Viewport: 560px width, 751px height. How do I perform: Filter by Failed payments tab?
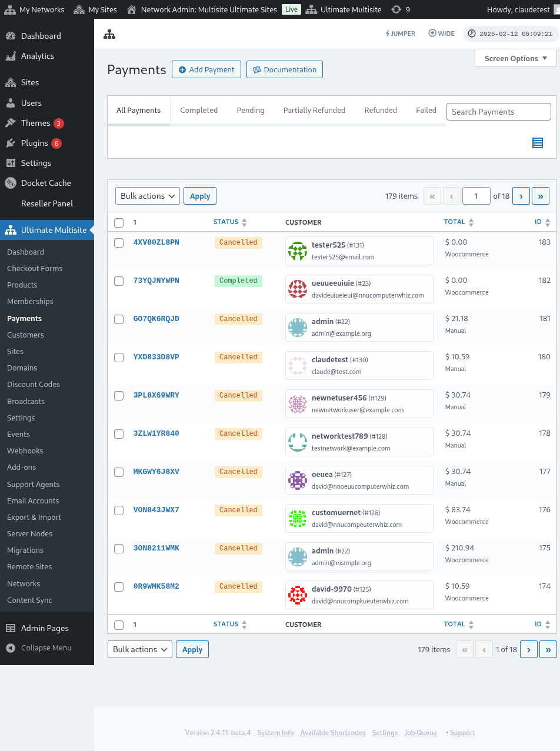tap(426, 110)
